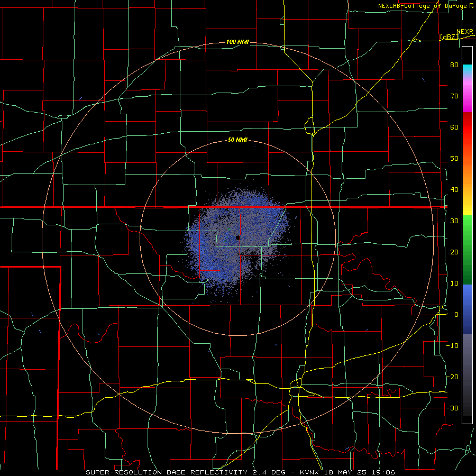Image resolution: width=476 pixels, height=476 pixels.
Task: Select the 80 value on the reflectivity scale
Action: [x=454, y=65]
